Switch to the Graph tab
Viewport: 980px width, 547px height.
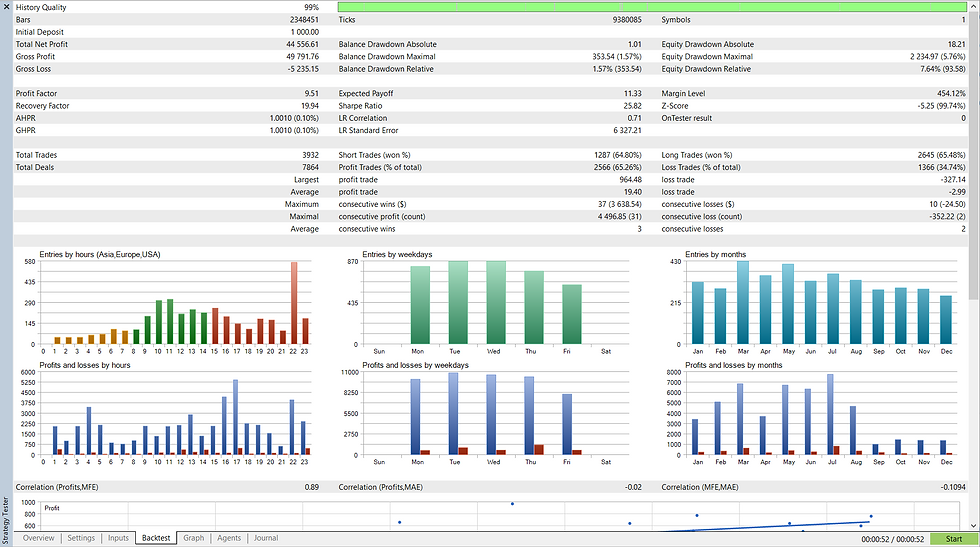pos(194,538)
